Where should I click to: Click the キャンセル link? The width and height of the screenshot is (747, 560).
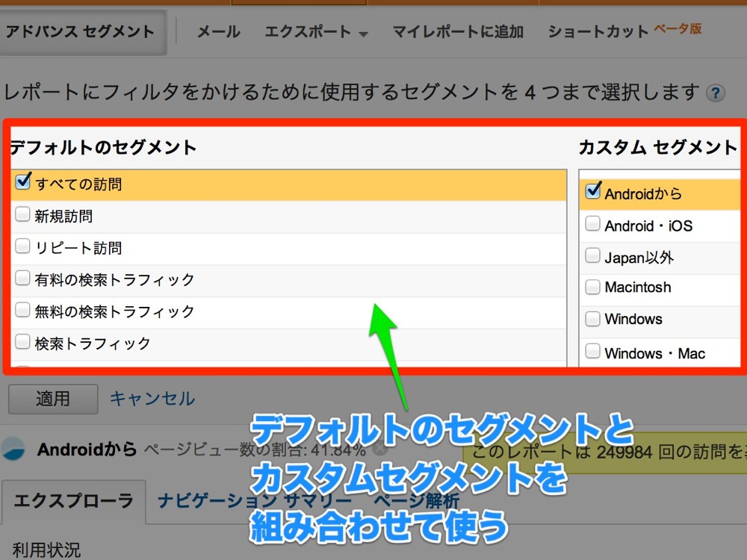152,399
